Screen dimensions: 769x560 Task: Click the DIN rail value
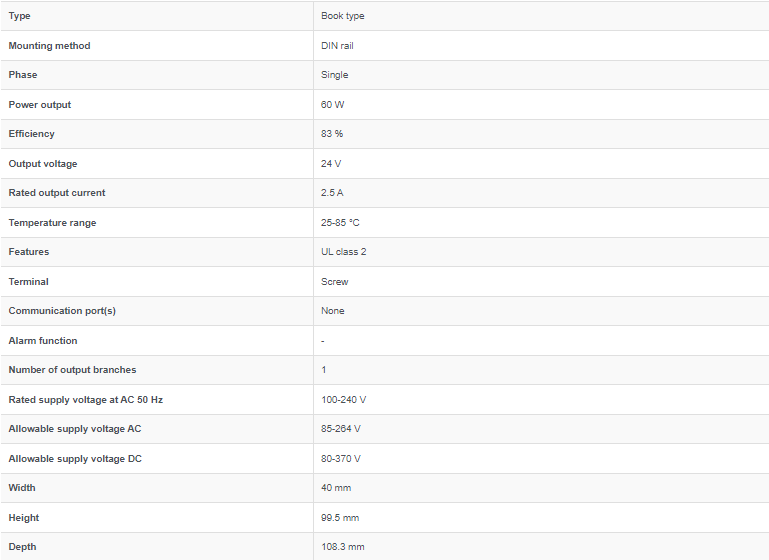point(338,46)
